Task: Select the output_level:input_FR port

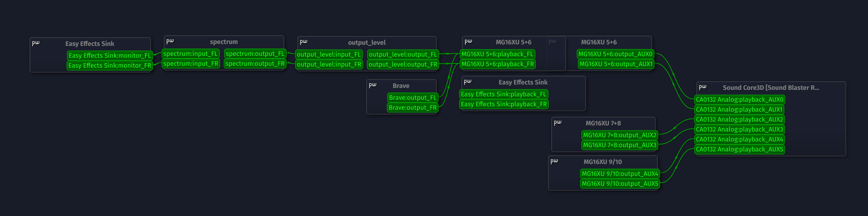Action: coord(329,64)
